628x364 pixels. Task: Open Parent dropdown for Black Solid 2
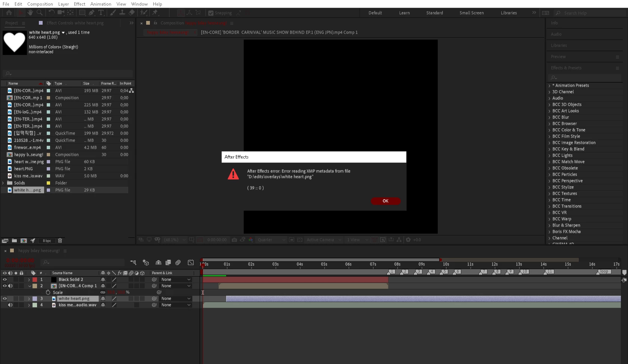pos(176,280)
